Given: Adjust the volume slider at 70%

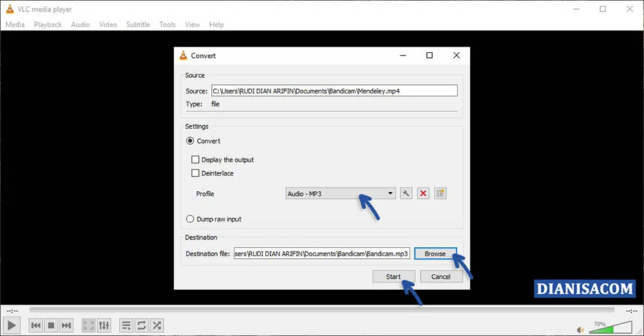Looking at the screenshot, I should 611,328.
